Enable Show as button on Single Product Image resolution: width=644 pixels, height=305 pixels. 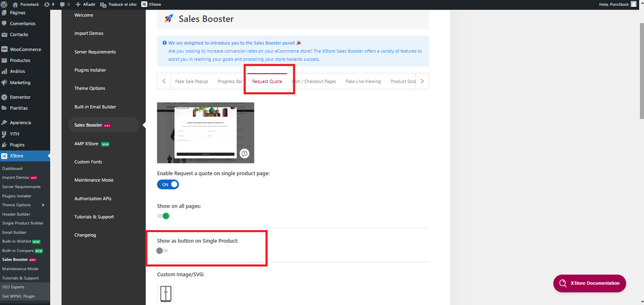click(163, 251)
